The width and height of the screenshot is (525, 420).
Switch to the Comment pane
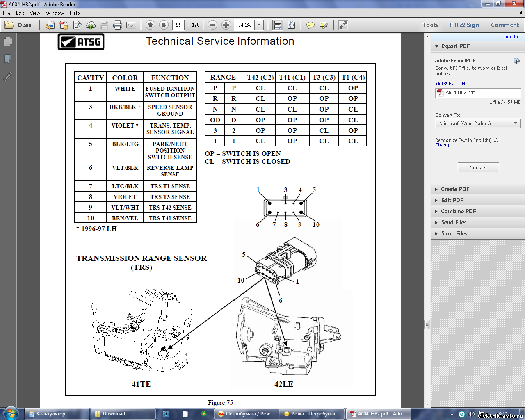click(505, 25)
